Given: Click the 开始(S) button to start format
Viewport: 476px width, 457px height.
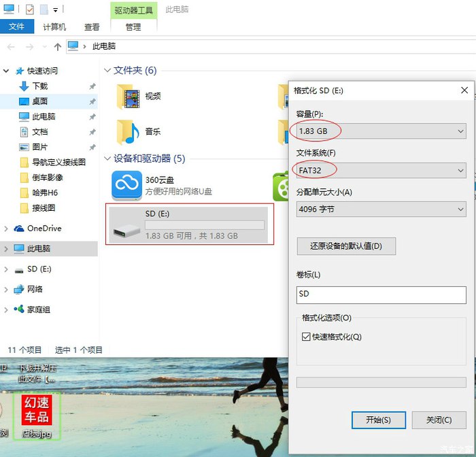Looking at the screenshot, I should 378,420.
